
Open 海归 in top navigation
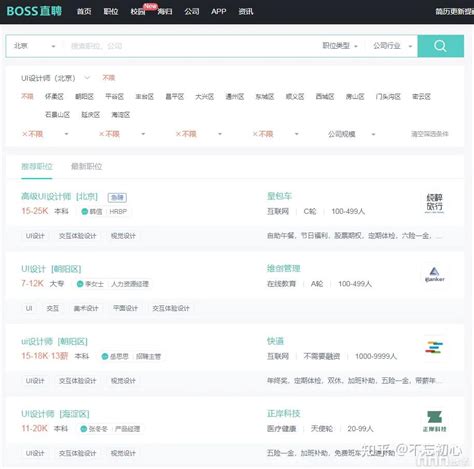(165, 11)
